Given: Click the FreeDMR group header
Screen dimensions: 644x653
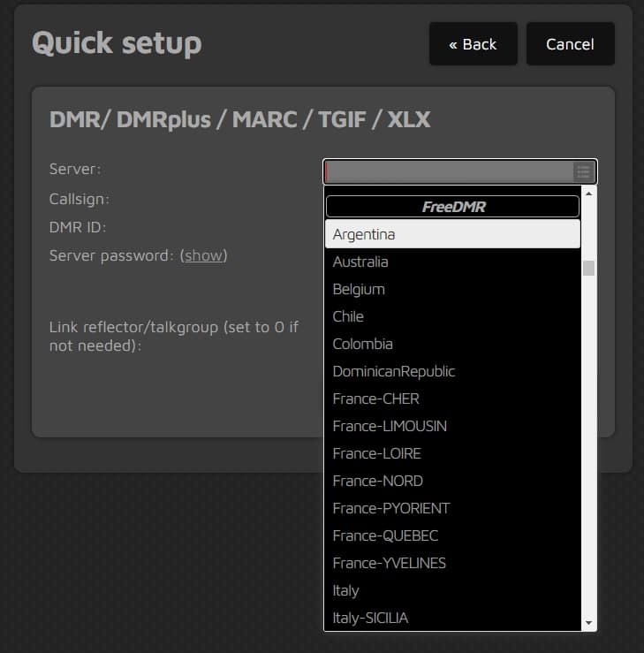Looking at the screenshot, I should point(452,207).
